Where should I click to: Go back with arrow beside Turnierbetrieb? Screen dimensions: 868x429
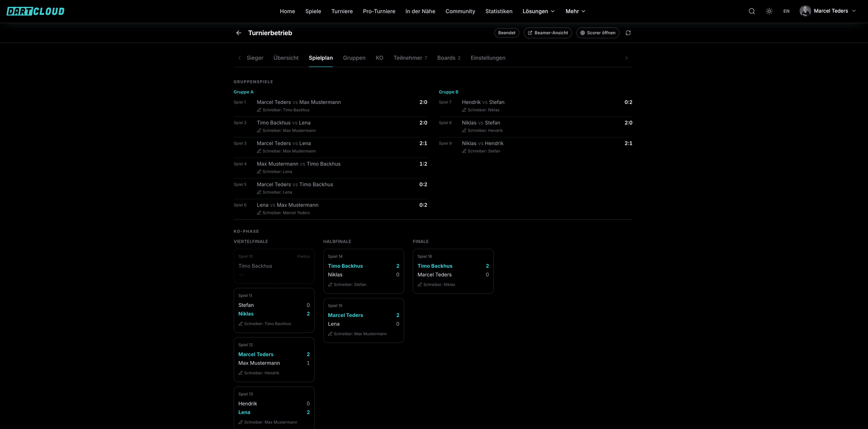tap(239, 33)
